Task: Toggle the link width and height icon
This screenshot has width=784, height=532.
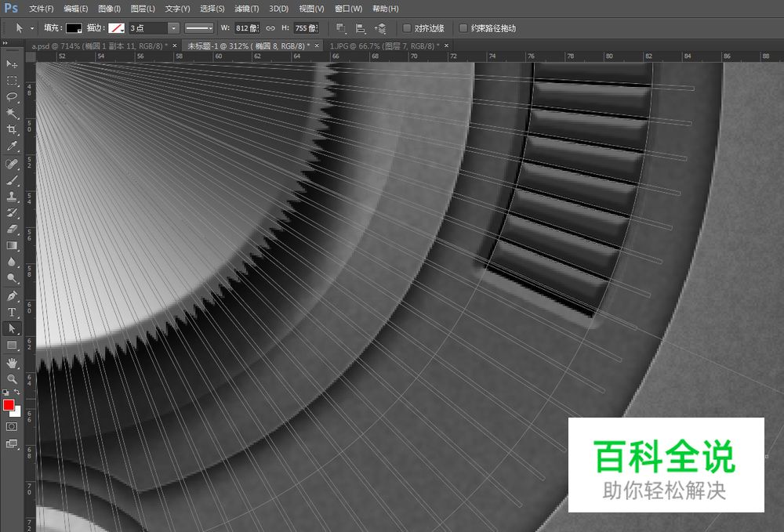Action: pyautogui.click(x=270, y=28)
